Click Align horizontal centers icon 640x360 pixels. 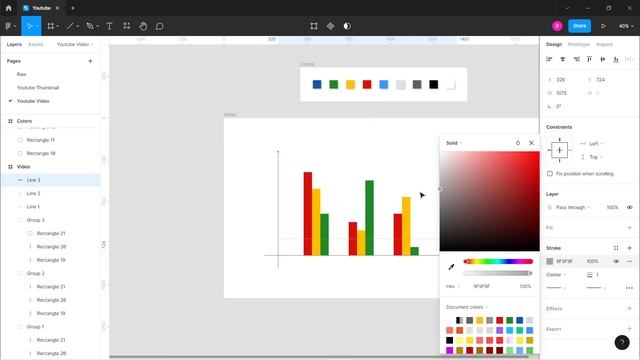point(562,59)
